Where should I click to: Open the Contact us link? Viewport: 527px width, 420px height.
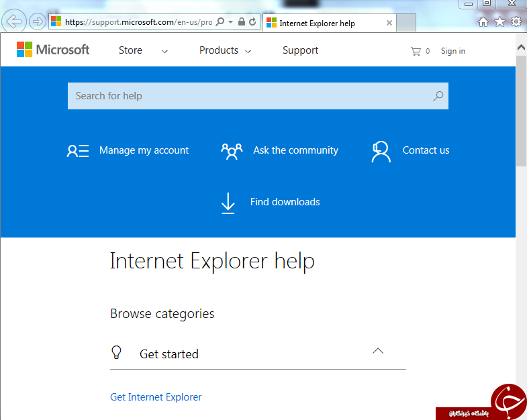426,150
